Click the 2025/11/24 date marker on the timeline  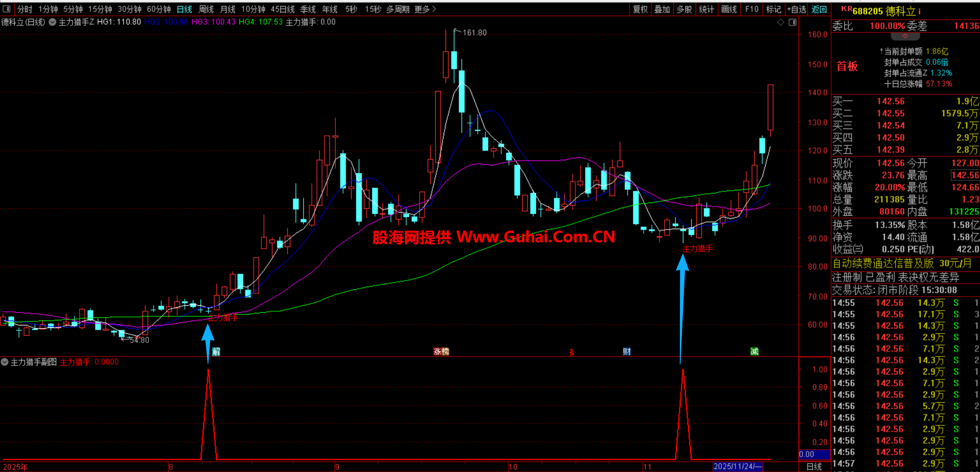[x=737, y=466]
